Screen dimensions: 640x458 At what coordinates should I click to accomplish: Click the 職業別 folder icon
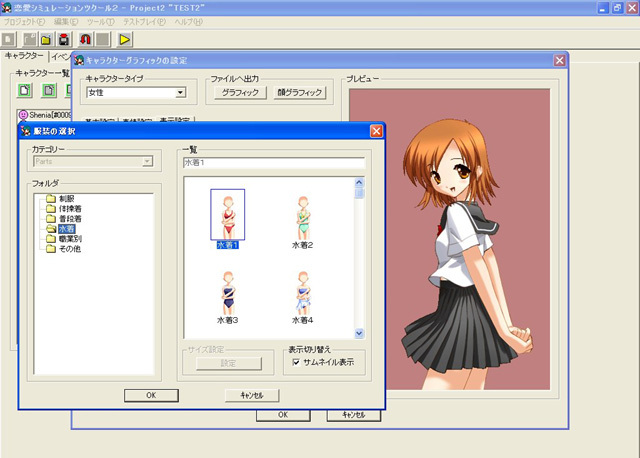[x=51, y=239]
